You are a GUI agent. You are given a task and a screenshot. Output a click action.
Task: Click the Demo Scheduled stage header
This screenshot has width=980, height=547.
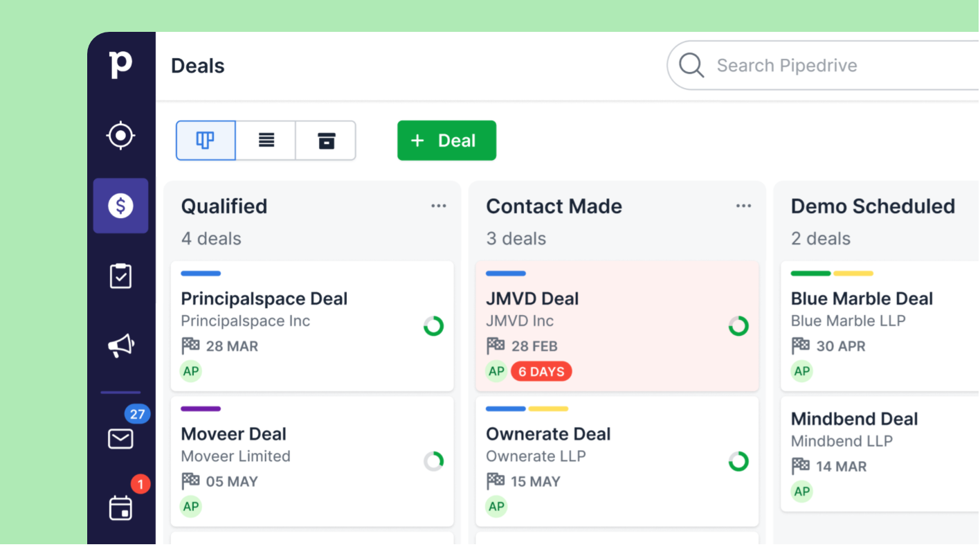coord(873,206)
